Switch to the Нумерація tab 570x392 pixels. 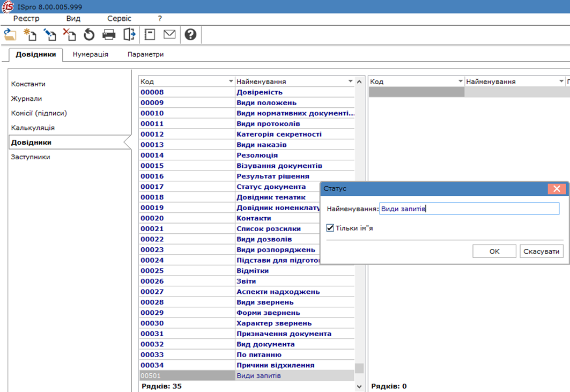coord(91,54)
